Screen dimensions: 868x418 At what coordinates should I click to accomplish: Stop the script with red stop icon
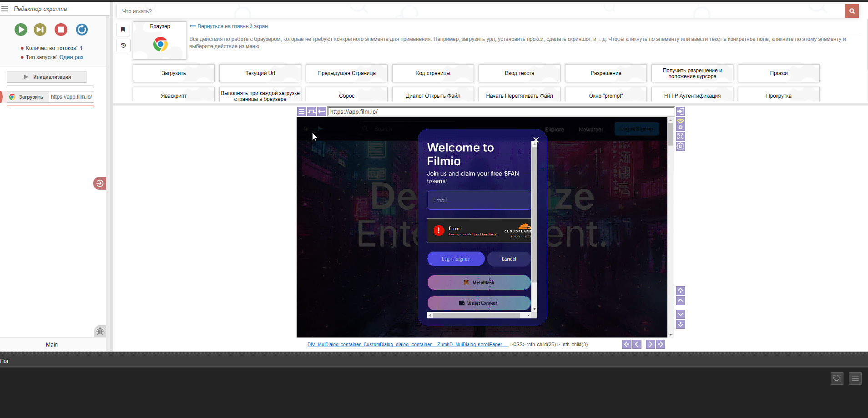click(61, 30)
